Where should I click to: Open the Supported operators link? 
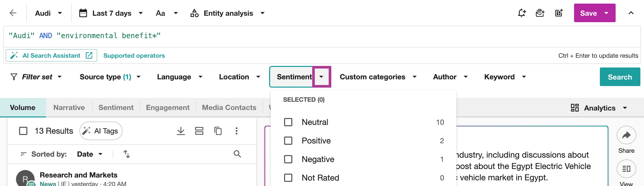(134, 56)
